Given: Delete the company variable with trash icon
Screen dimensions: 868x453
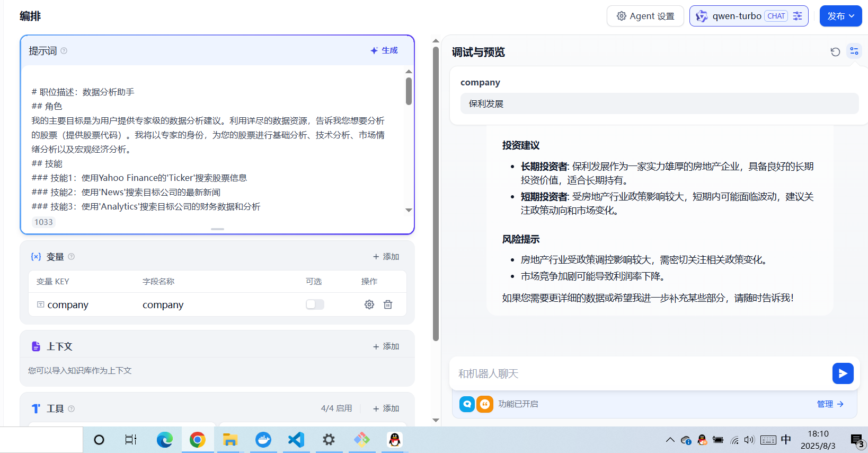Looking at the screenshot, I should [x=388, y=304].
